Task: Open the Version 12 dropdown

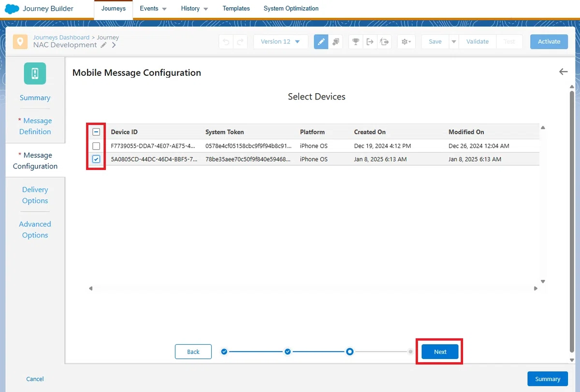Action: (280, 42)
